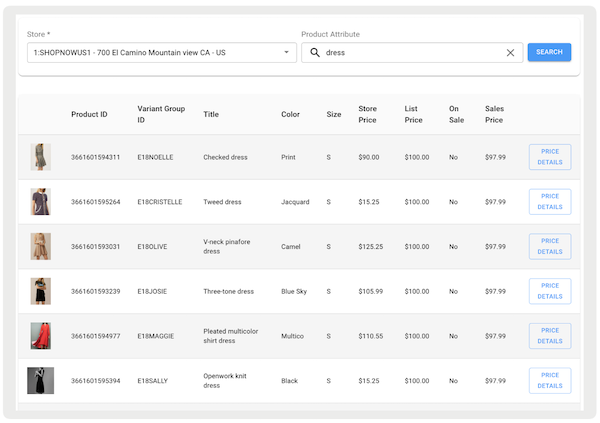Viewport: 600px width, 423px height.
Task: Select product ID 3661601594977
Action: point(95,336)
